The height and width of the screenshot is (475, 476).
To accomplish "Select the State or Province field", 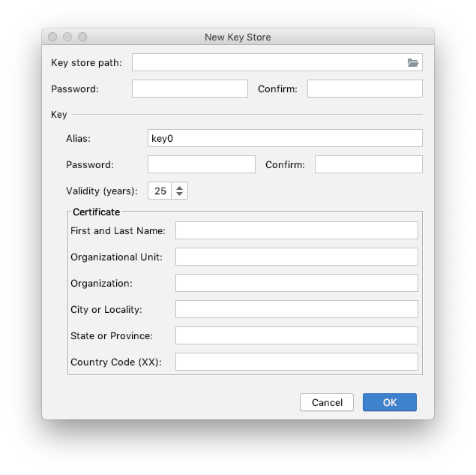I will (296, 335).
